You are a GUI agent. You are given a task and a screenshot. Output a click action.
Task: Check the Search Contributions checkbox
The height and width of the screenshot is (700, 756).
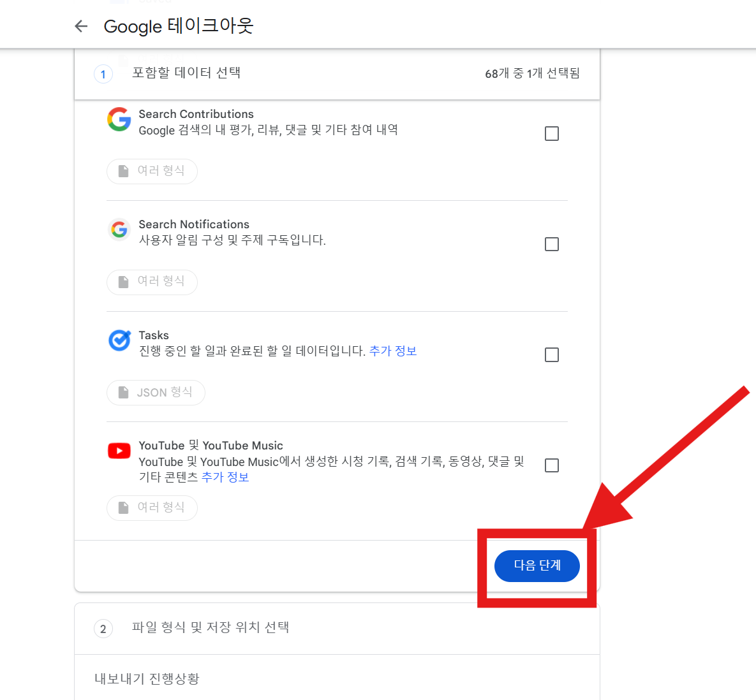pyautogui.click(x=552, y=133)
